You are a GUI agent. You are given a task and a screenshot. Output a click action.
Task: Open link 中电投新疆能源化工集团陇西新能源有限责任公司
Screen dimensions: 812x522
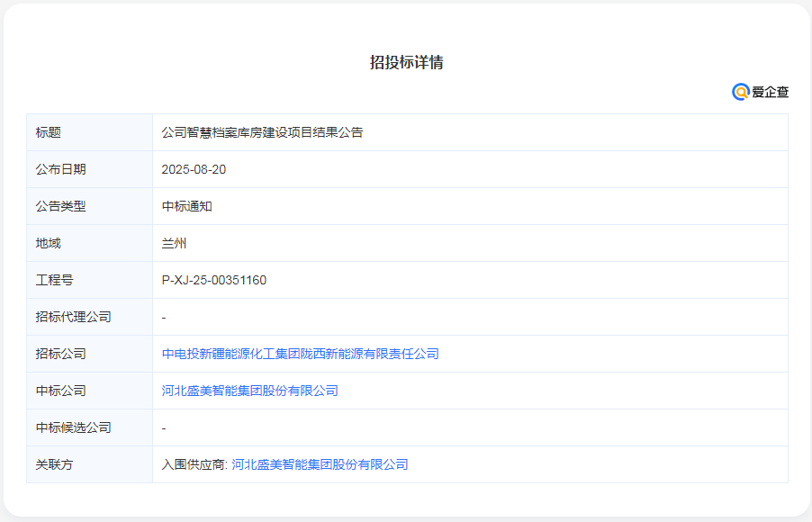[300, 354]
